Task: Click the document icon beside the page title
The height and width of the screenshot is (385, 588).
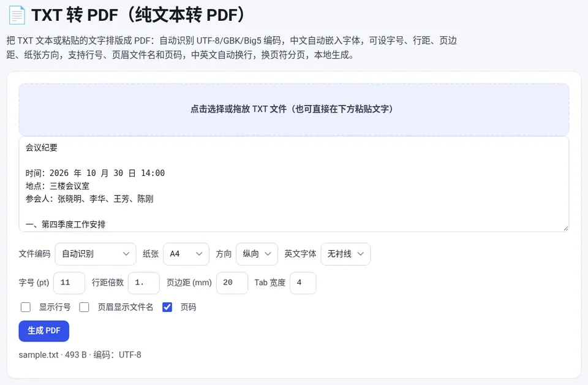Action: pyautogui.click(x=17, y=15)
